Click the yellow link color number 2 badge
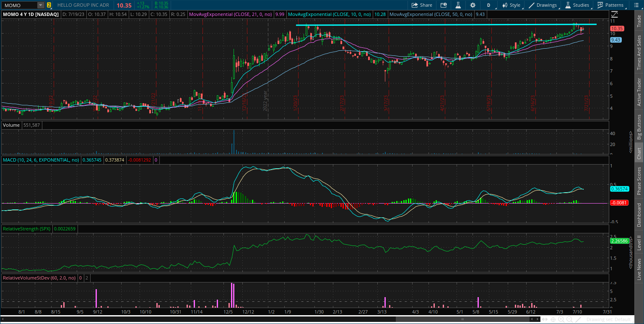This screenshot has width=644, height=324. pyautogui.click(x=49, y=5)
